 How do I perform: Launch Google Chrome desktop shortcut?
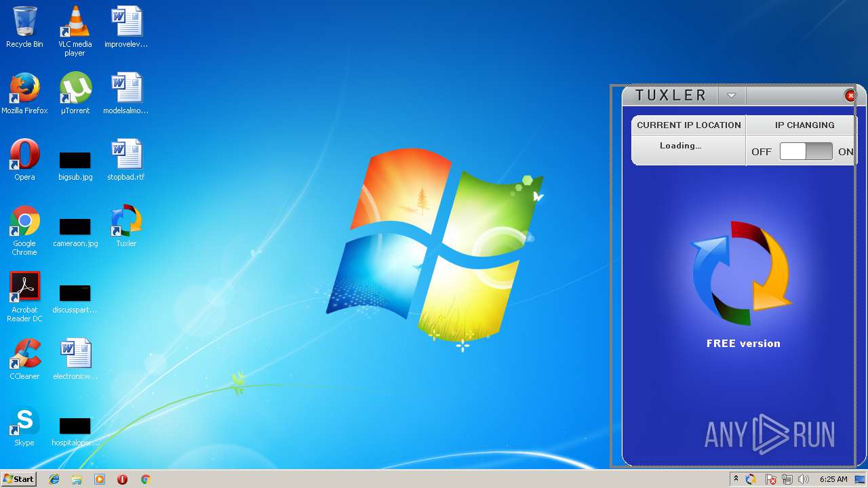coord(24,230)
